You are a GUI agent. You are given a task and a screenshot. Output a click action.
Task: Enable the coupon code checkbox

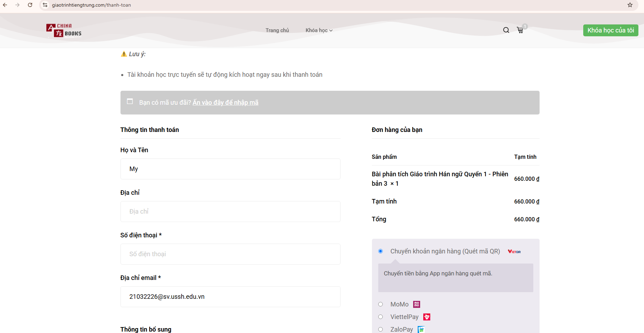pos(130,101)
